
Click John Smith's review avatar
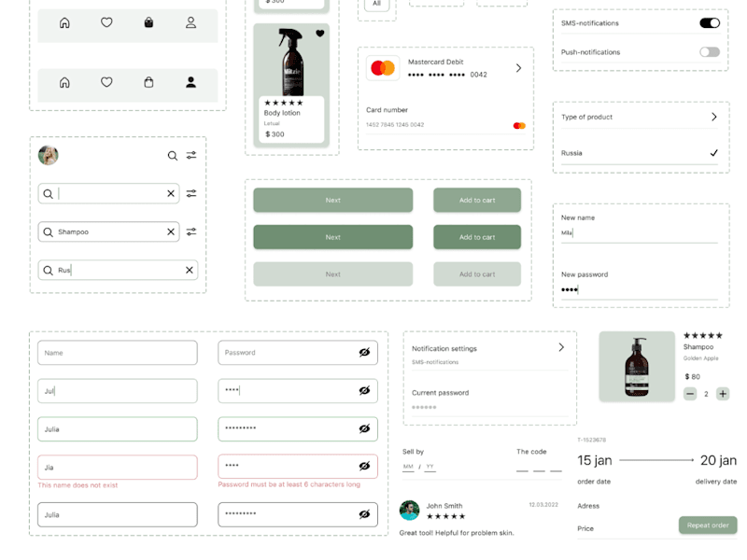[x=409, y=511]
